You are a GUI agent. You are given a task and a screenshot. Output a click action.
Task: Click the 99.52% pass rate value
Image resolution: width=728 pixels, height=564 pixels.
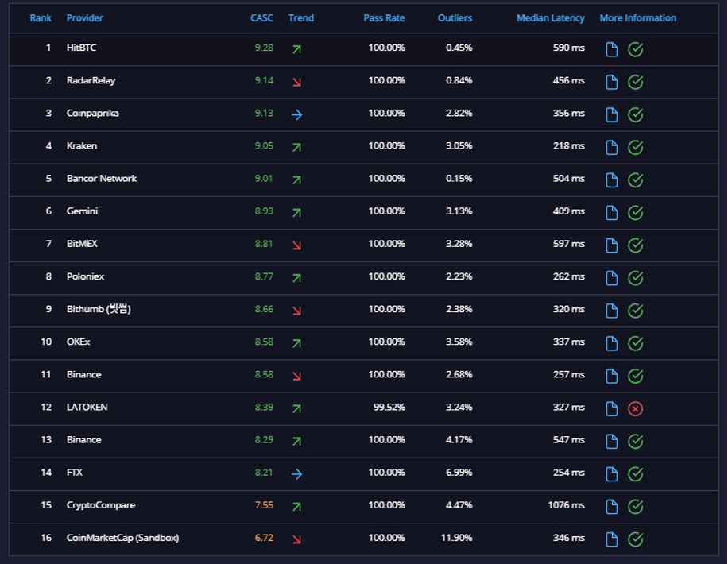click(x=389, y=407)
